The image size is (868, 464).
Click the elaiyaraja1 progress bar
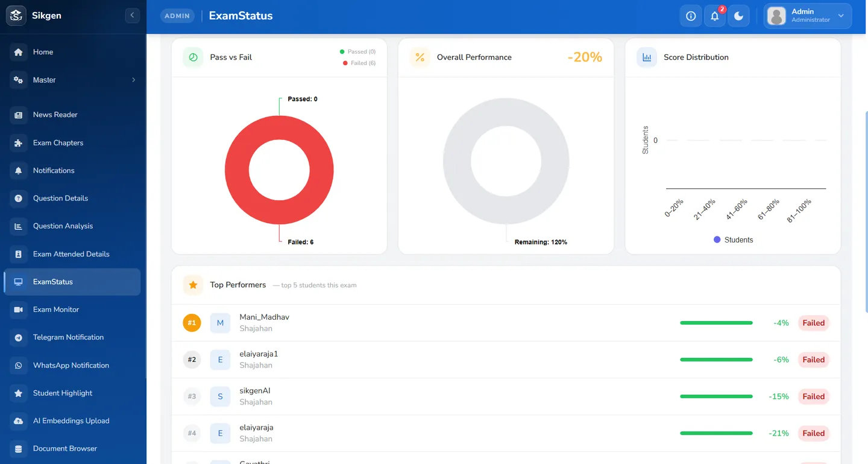[716, 360]
